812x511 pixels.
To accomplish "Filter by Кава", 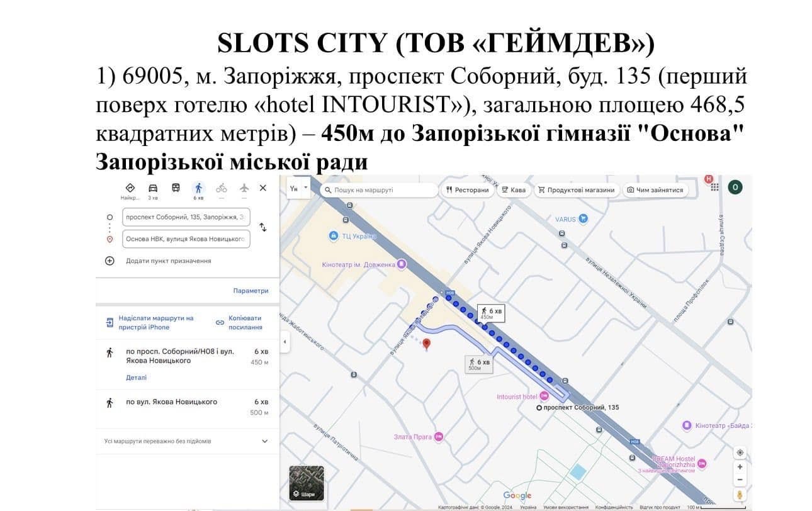I will (514, 189).
